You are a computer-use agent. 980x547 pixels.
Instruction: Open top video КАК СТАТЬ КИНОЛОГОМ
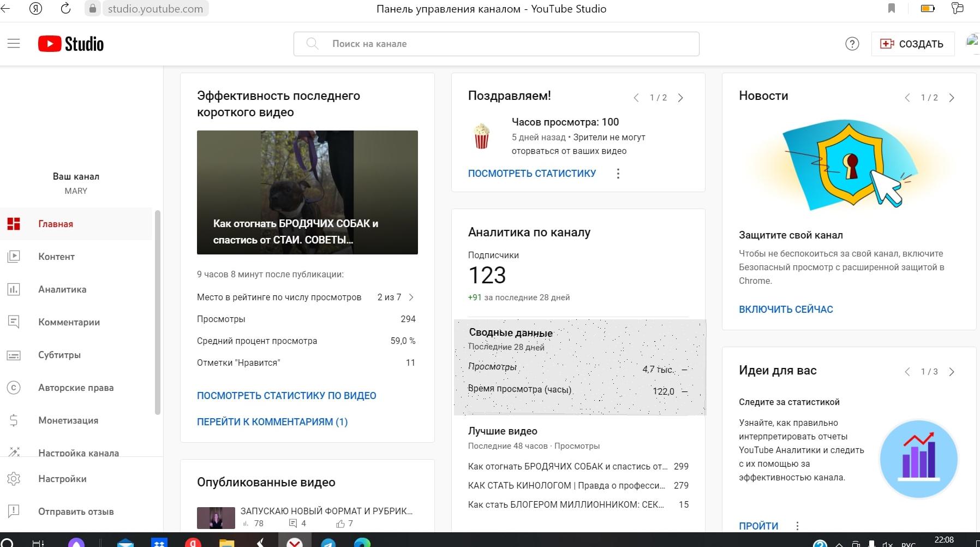tap(578, 486)
